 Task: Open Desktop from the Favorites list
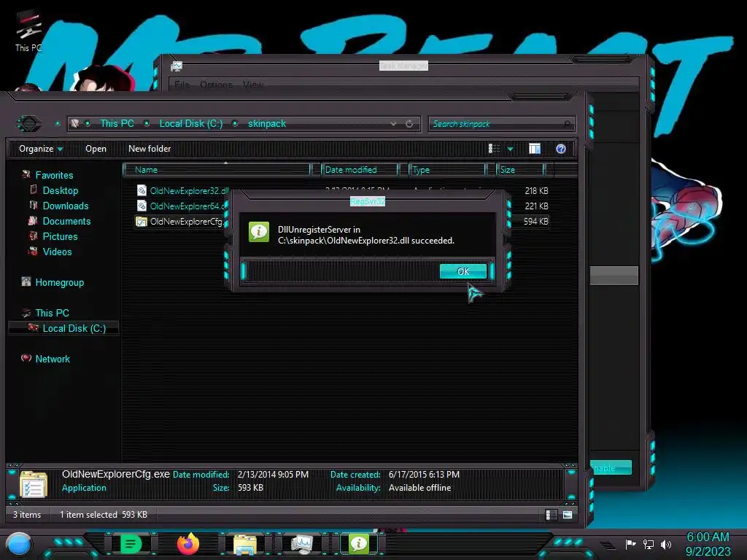coord(60,190)
